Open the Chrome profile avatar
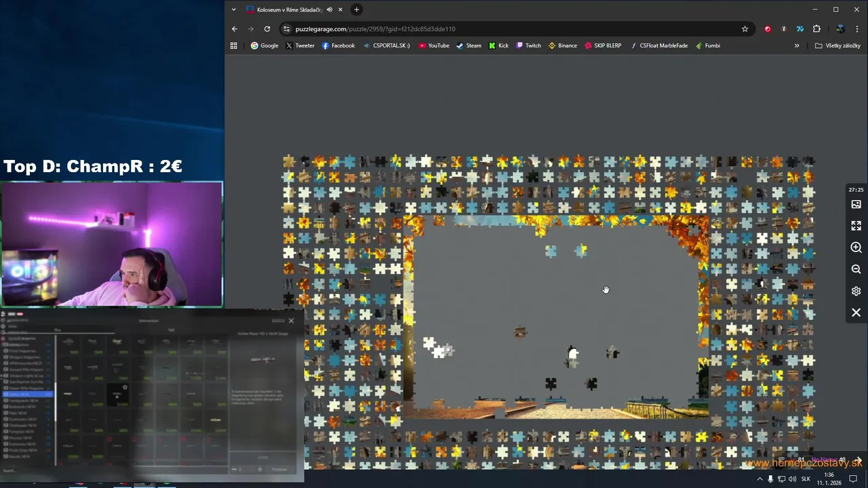Screen dimensions: 868x488 coord(840,29)
